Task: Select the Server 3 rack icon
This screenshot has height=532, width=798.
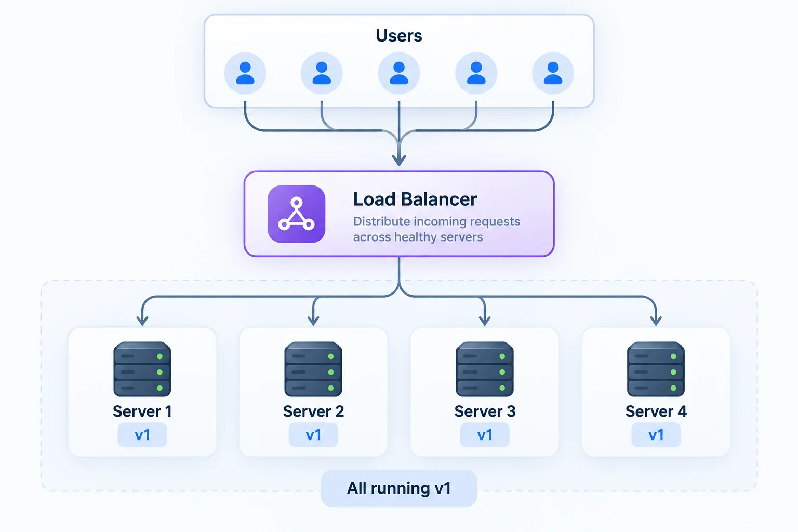Action: 485,369
